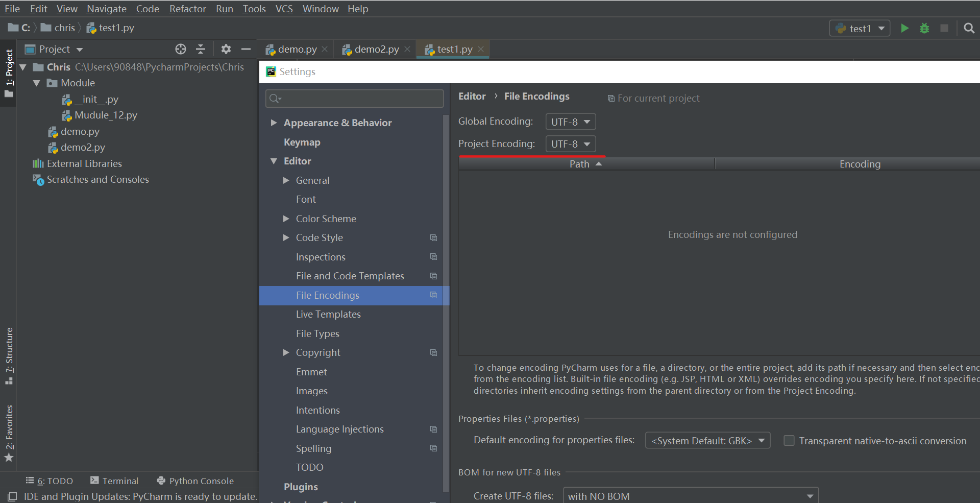Click project-level icon beside Language Injections
Image resolution: width=980 pixels, height=503 pixels.
[x=433, y=429]
